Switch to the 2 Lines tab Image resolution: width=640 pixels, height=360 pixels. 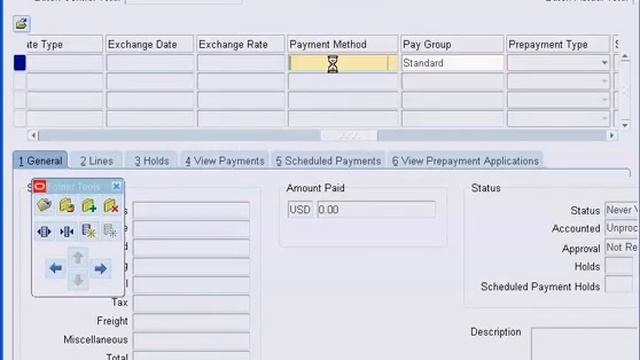pyautogui.click(x=96, y=161)
